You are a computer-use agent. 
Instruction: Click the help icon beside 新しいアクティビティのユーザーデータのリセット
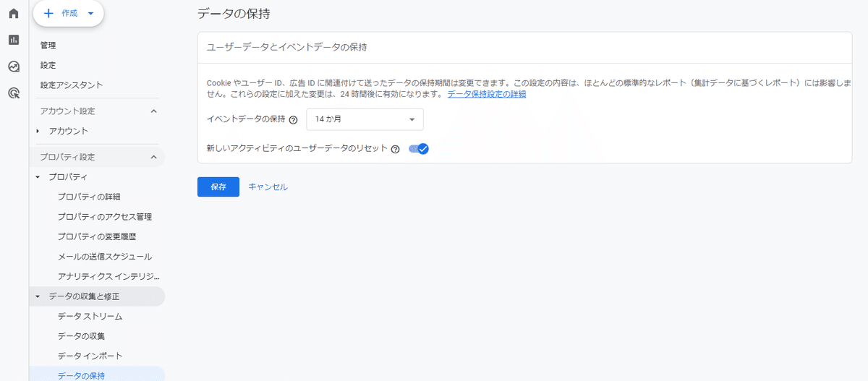click(395, 149)
